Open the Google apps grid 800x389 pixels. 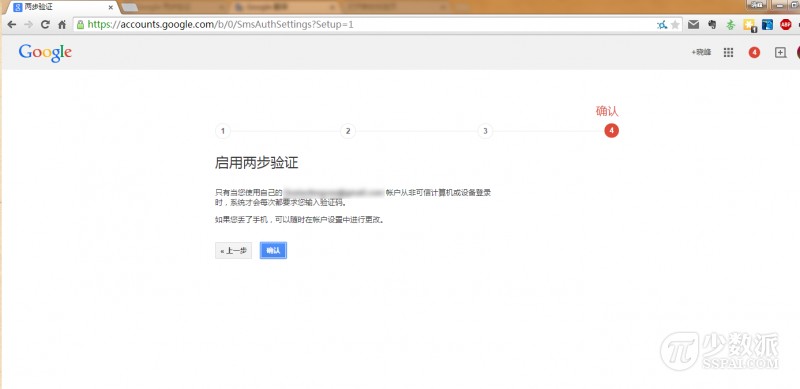point(729,52)
